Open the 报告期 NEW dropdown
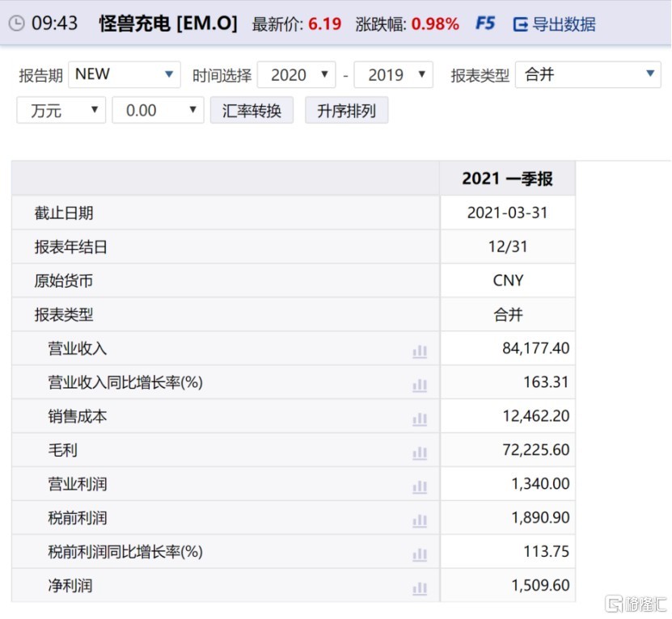Screen dimensions: 672x619 (125, 74)
